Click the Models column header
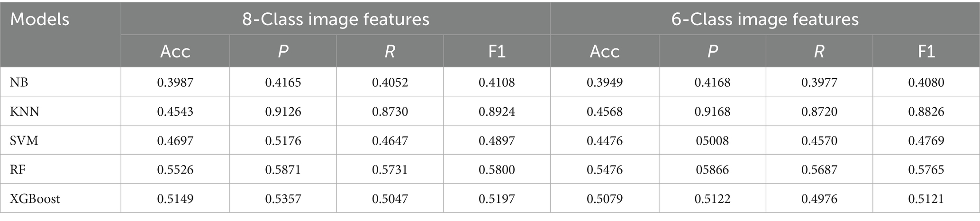The image size is (980, 221). pos(40,20)
